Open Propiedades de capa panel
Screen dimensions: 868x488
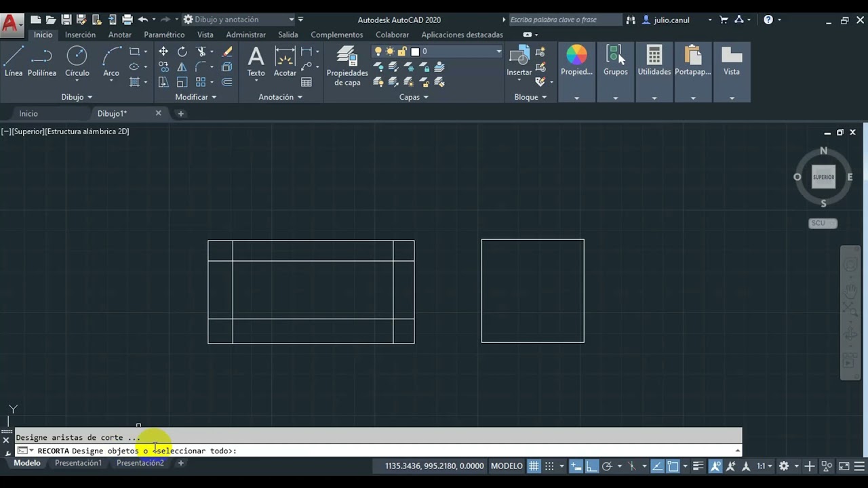tap(347, 66)
